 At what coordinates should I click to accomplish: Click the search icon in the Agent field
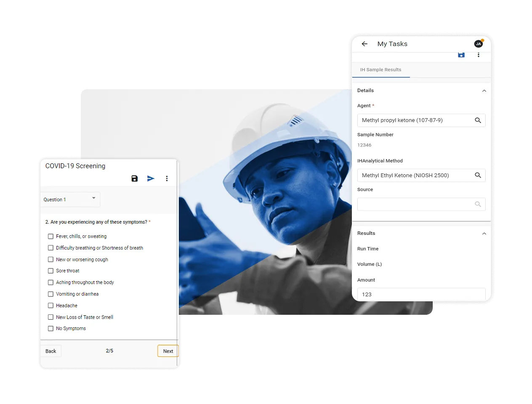478,120
